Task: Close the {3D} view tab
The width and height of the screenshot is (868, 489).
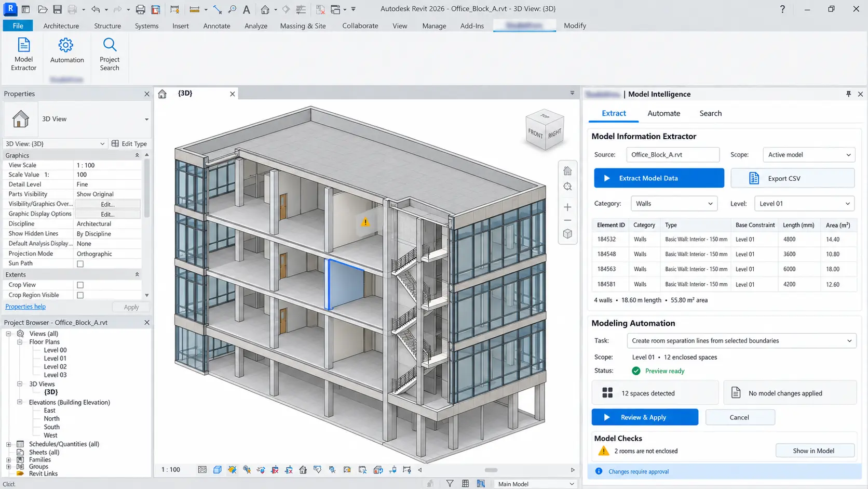Action: pyautogui.click(x=233, y=94)
